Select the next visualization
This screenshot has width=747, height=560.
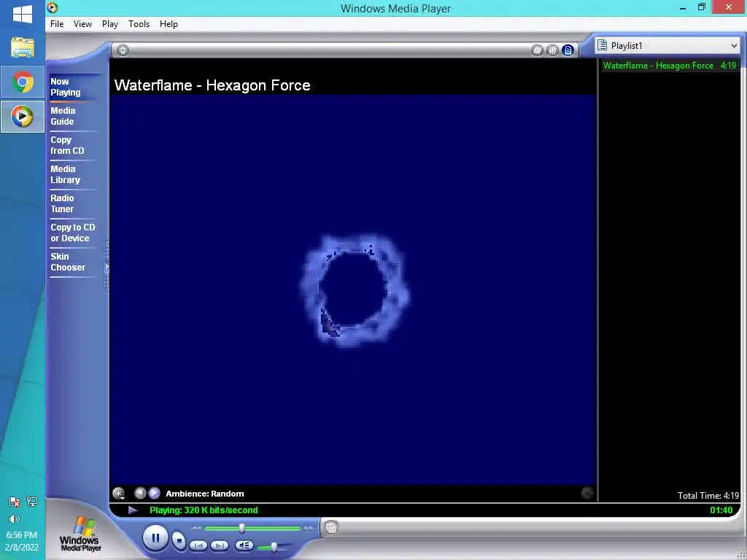(154, 494)
